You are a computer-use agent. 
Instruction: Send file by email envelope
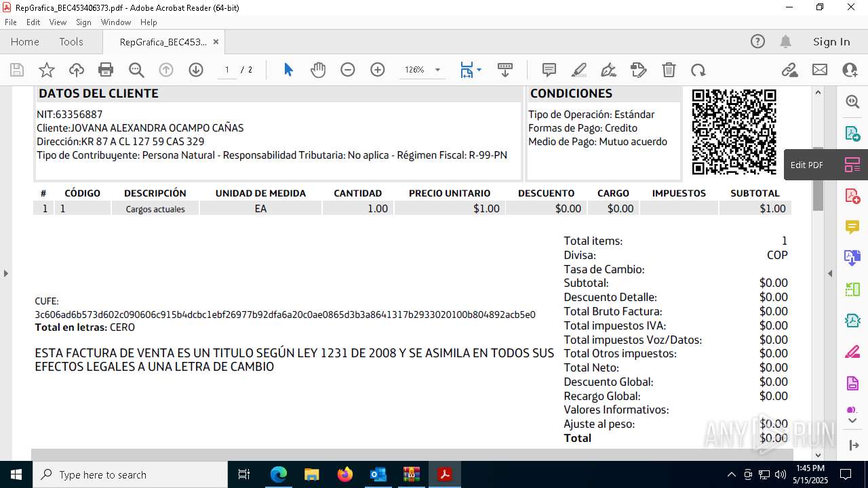[820, 70]
